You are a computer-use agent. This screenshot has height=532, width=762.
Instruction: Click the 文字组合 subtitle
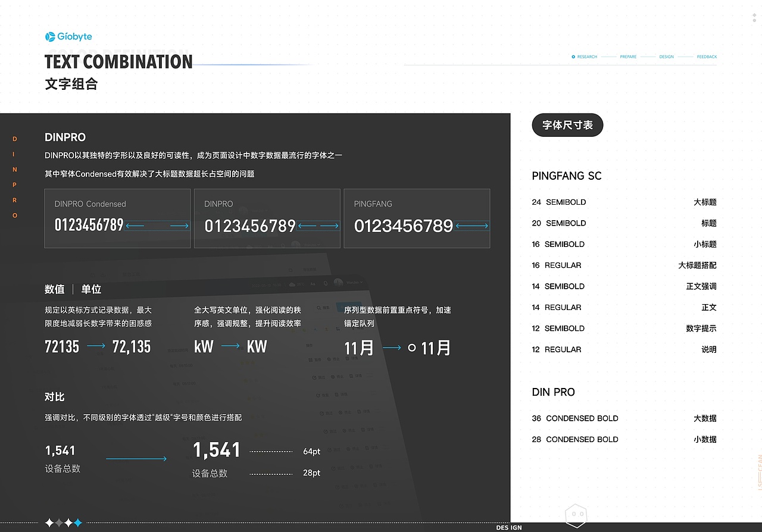point(71,84)
